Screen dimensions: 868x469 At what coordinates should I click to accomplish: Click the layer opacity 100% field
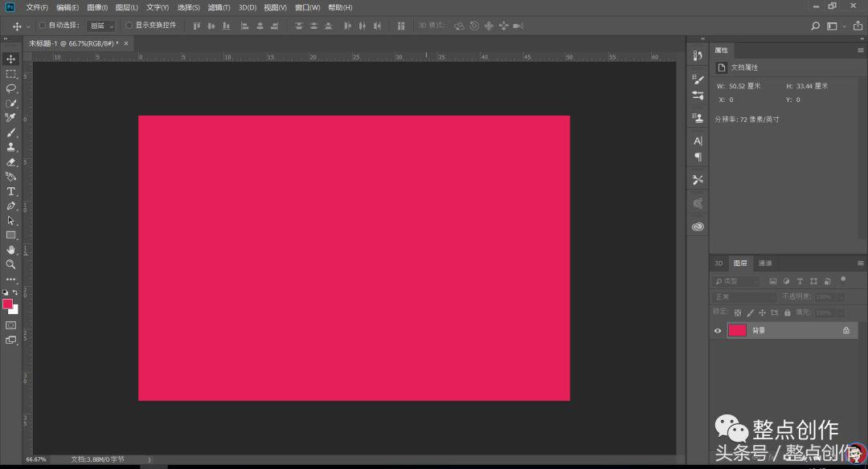tap(825, 297)
